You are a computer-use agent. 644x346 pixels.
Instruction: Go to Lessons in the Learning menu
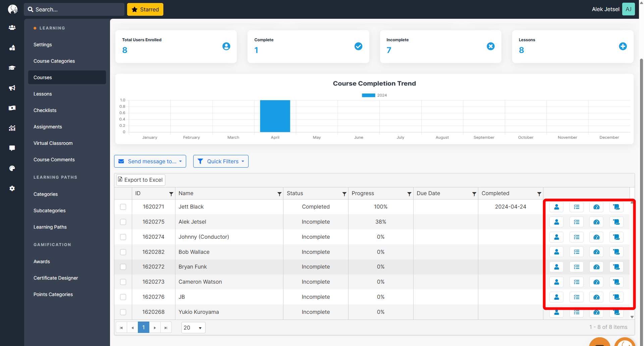[43, 94]
